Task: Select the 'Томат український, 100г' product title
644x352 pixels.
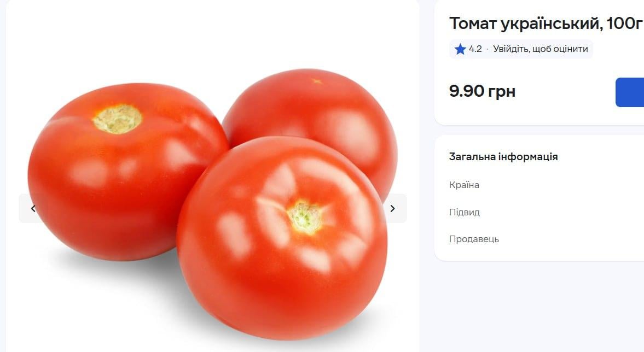Action: coord(546,24)
